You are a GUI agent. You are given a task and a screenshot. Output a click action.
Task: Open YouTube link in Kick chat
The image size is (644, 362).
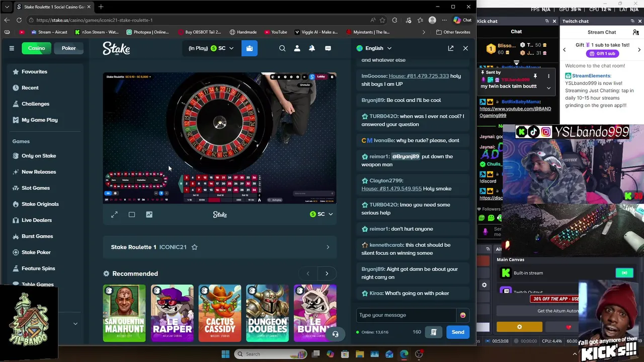tap(515, 112)
